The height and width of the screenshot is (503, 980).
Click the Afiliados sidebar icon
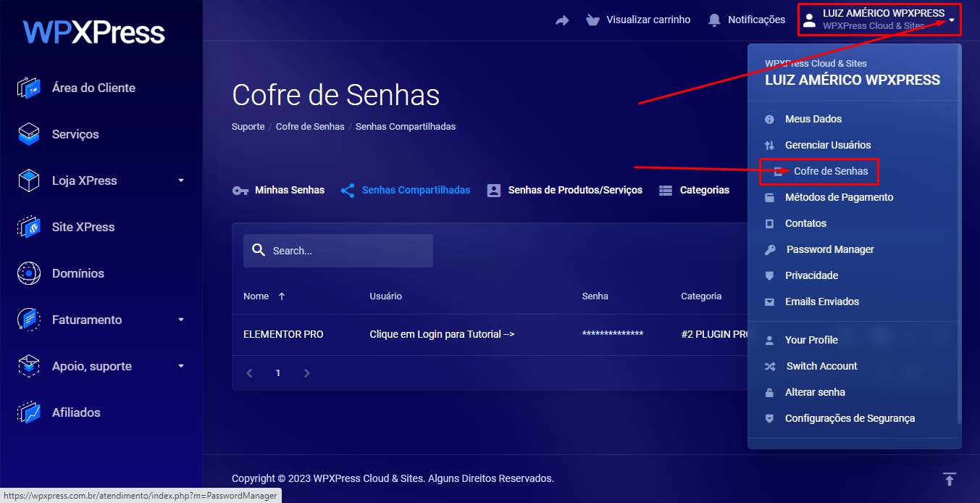coord(28,412)
